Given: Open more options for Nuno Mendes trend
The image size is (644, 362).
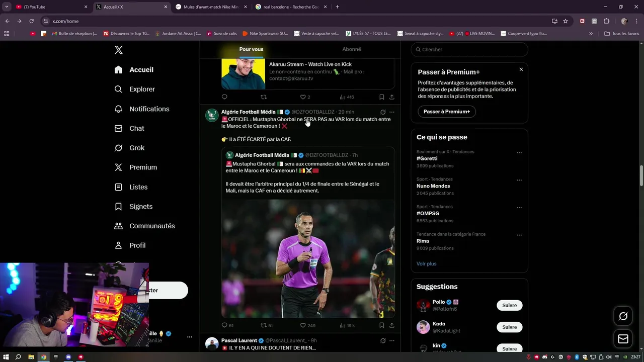Looking at the screenshot, I should (519, 180).
